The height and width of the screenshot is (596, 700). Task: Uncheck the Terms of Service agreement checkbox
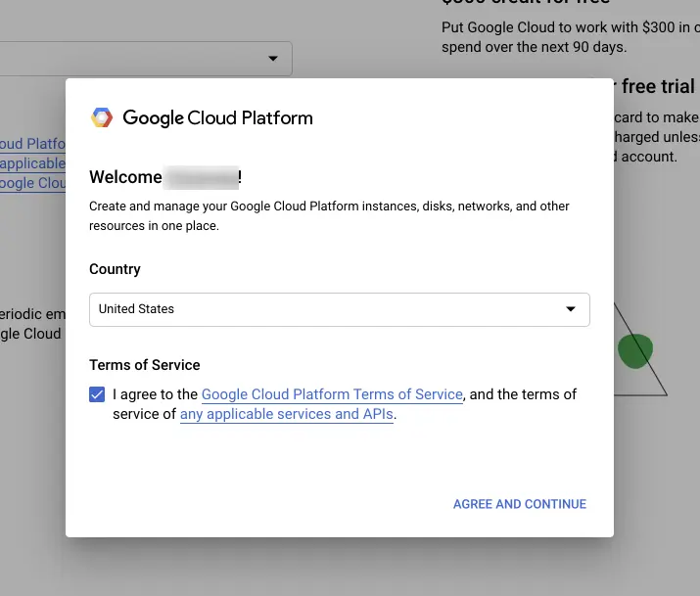(x=97, y=394)
